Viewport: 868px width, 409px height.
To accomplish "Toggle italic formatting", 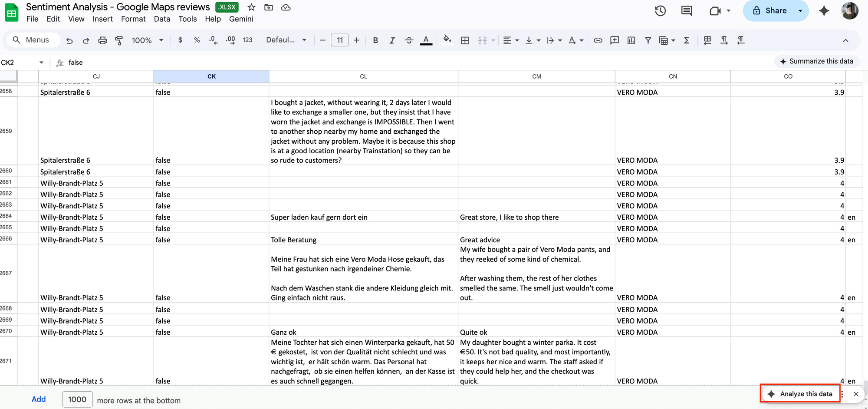I will (392, 40).
